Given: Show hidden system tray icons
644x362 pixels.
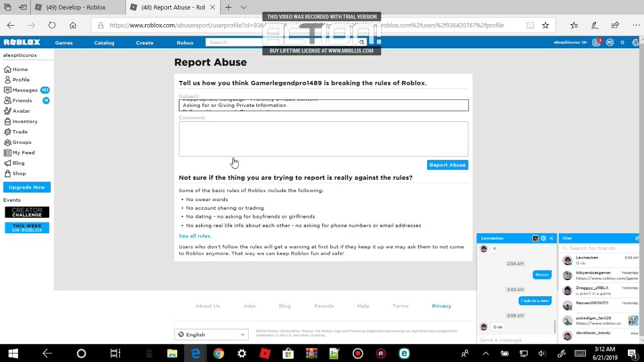Looking at the screenshot, I should tap(486, 353).
